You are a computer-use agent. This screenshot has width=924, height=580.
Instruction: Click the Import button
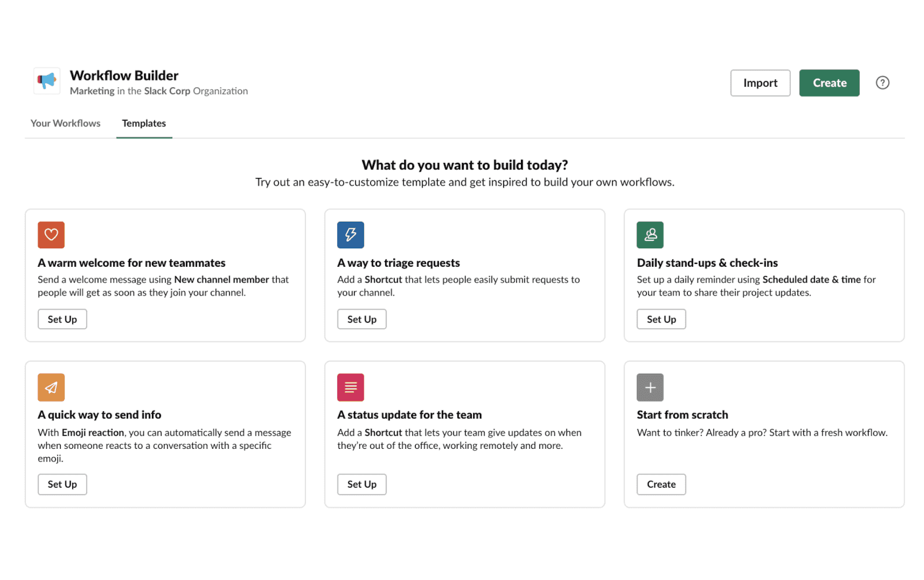[x=760, y=83]
